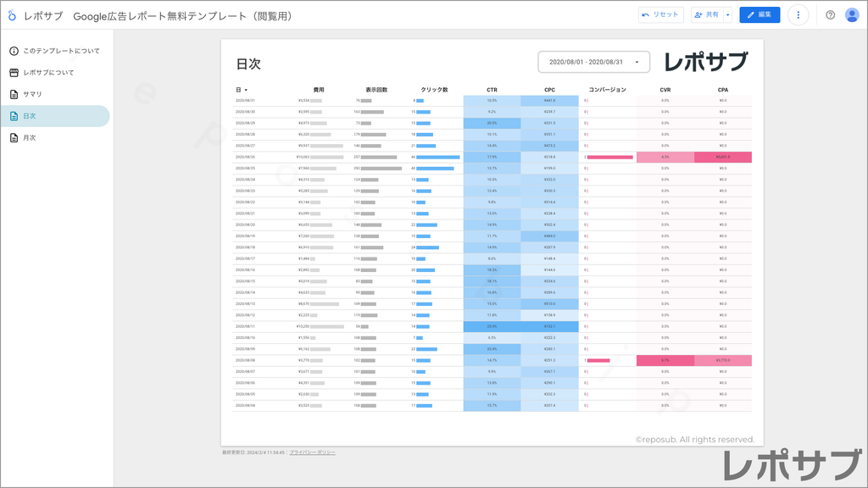Click the リセット toolbar button
868x488 pixels.
pyautogui.click(x=660, y=14)
